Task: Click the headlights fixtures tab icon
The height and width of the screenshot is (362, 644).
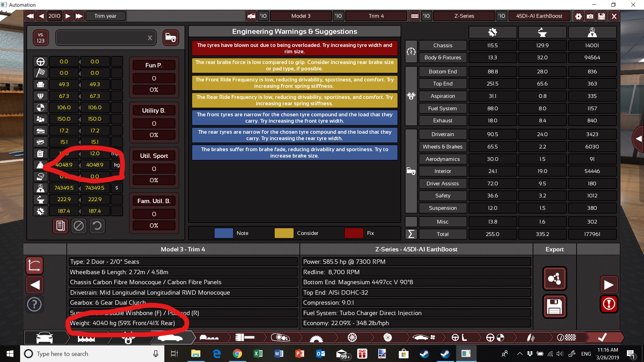Action: coord(280,338)
